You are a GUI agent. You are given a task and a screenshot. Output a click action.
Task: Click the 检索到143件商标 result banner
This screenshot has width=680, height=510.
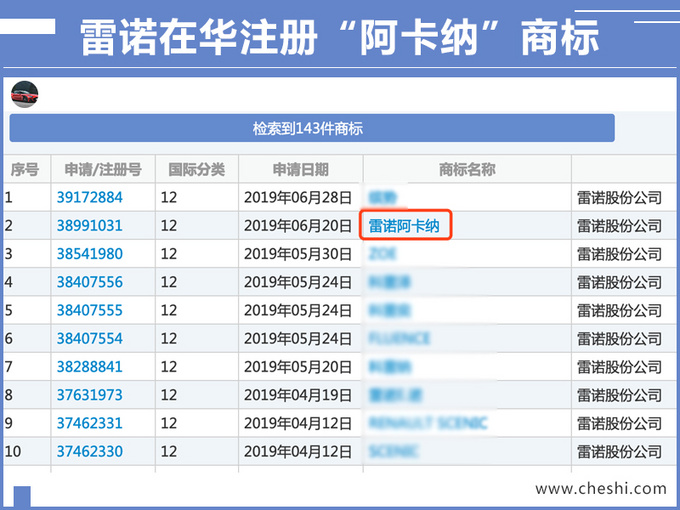pos(312,128)
